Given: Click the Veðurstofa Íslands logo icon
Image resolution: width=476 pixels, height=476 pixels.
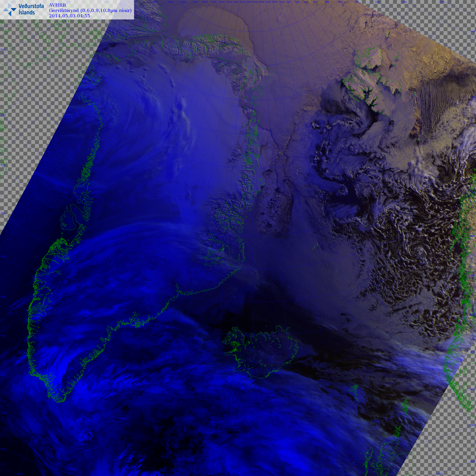Looking at the screenshot, I should click(10, 10).
